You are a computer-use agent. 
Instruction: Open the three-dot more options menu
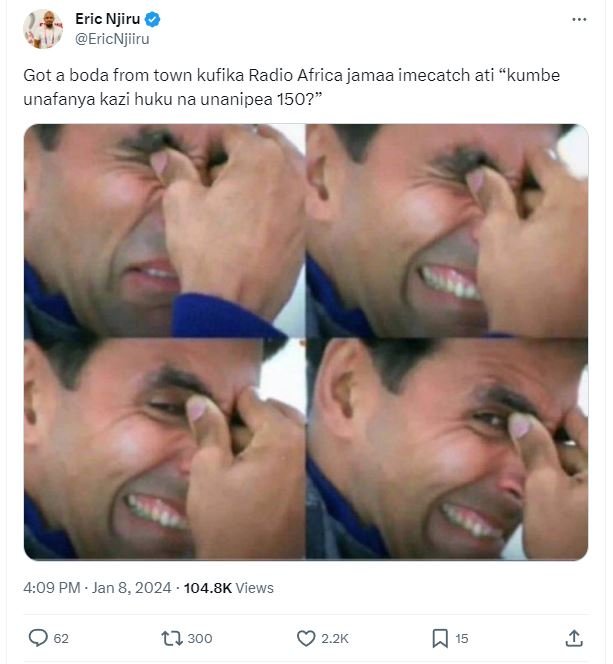tap(579, 19)
